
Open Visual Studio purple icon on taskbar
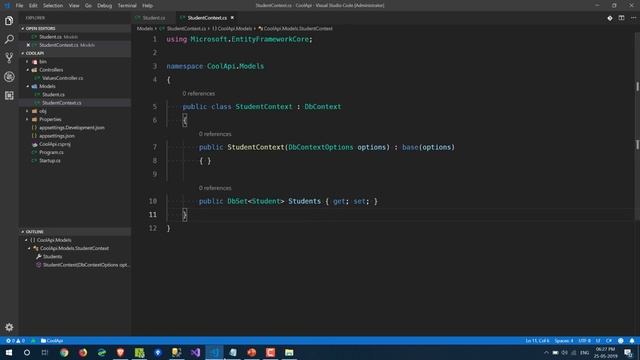coord(196,353)
